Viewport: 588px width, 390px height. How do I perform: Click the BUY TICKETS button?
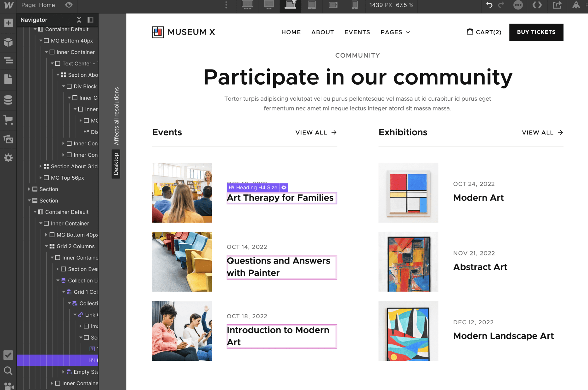[x=536, y=32]
